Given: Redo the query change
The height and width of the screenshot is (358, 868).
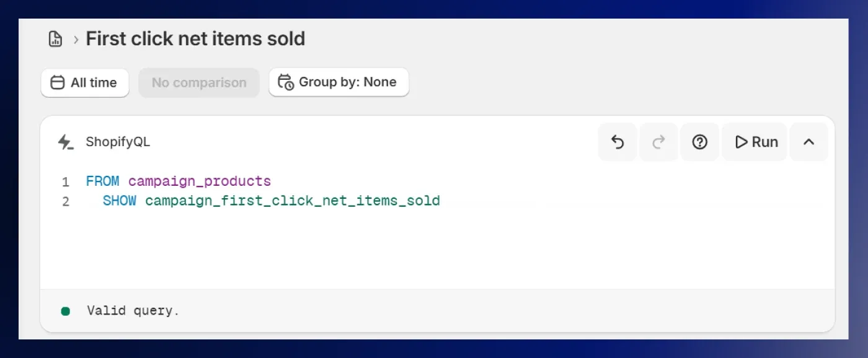Looking at the screenshot, I should click(x=658, y=142).
